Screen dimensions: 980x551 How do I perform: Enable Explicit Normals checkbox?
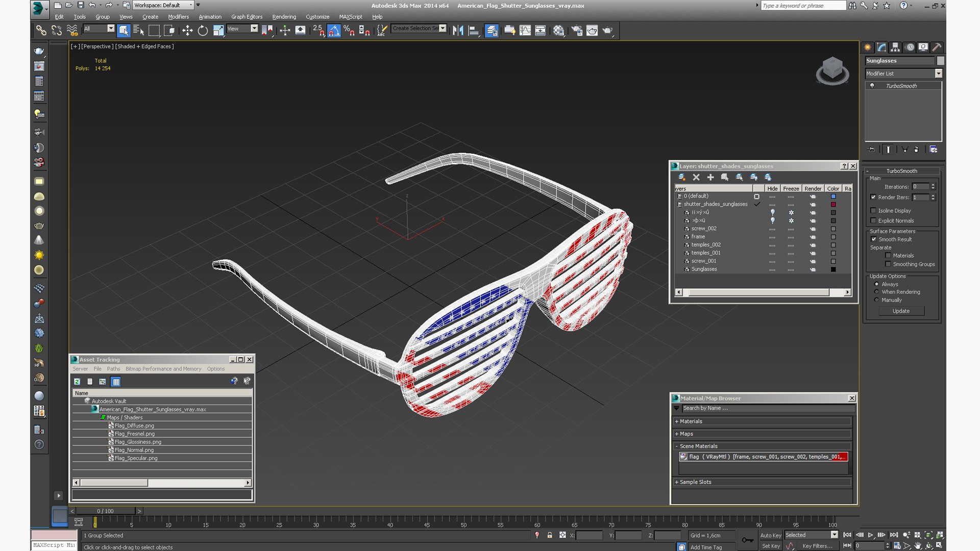point(873,221)
